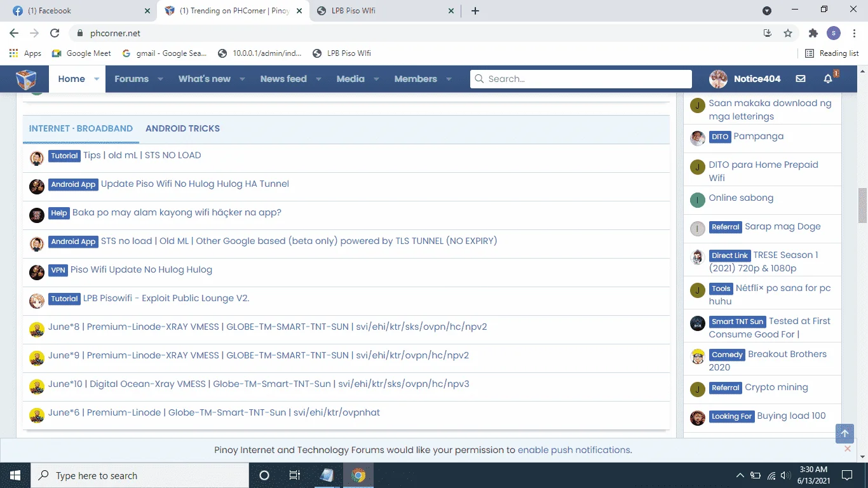Click Chrome's back arrow
This screenshot has width=868, height=488.
coord(14,33)
